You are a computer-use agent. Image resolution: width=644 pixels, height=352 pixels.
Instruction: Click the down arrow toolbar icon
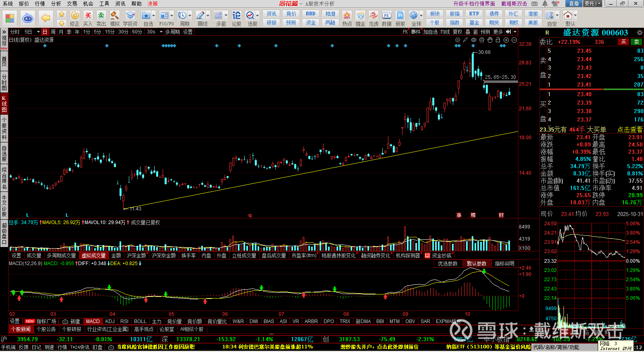(x=61, y=23)
